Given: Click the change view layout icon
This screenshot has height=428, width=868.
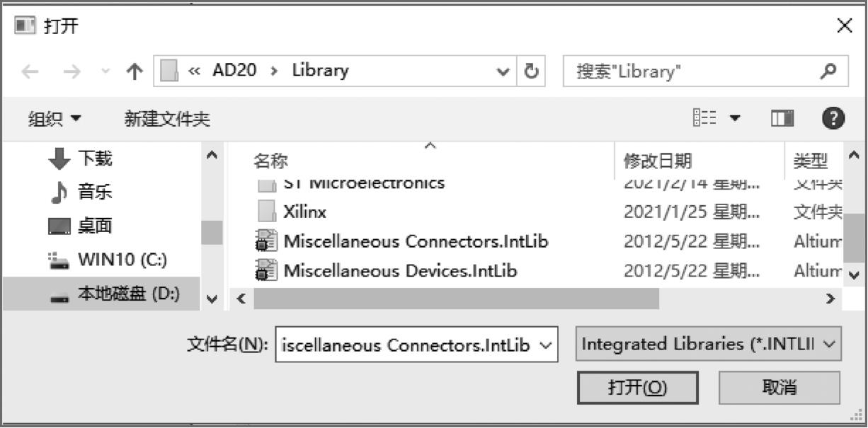Looking at the screenshot, I should pos(704,118).
